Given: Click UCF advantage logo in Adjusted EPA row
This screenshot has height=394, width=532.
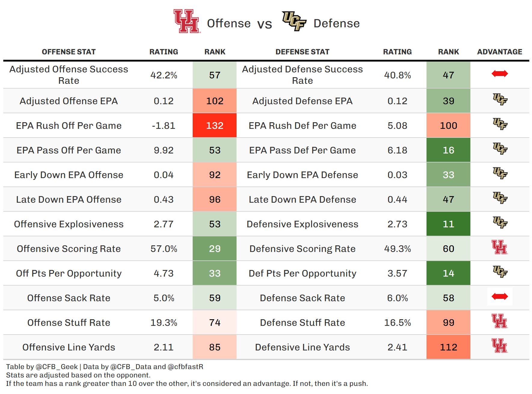Looking at the screenshot, I should (x=500, y=99).
